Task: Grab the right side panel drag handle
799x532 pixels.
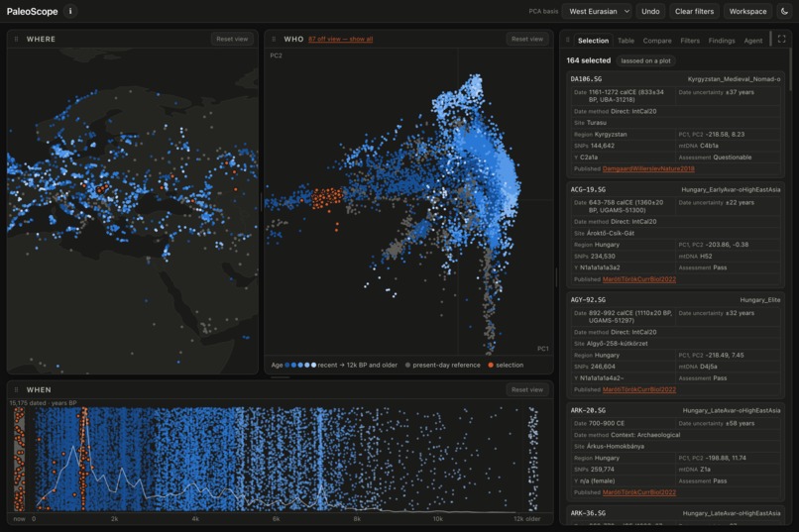Action: [567, 41]
